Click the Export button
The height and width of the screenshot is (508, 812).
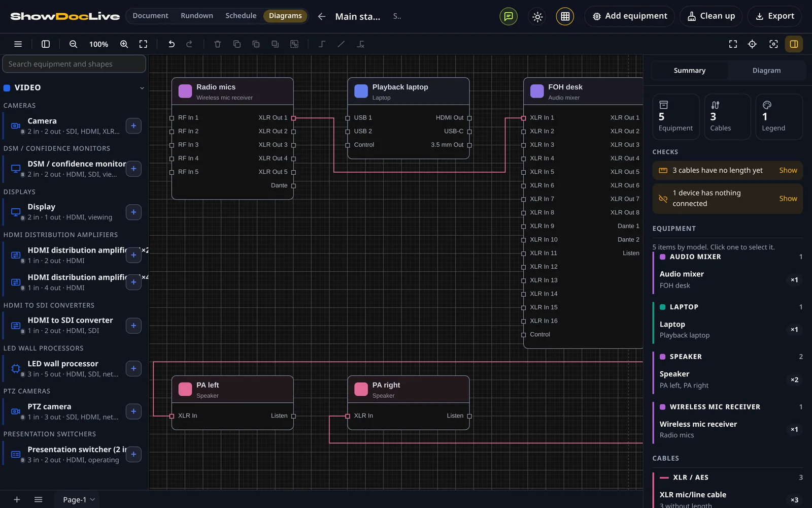click(x=774, y=16)
